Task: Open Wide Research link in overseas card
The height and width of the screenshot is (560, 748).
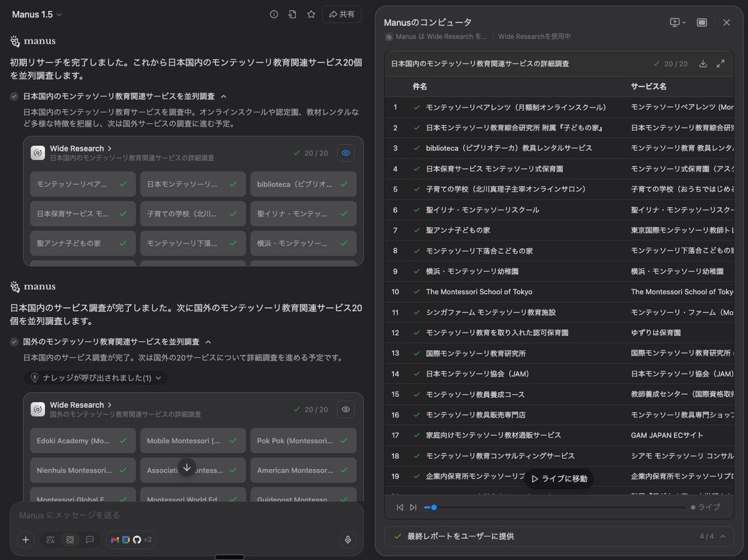Action: pyautogui.click(x=81, y=405)
